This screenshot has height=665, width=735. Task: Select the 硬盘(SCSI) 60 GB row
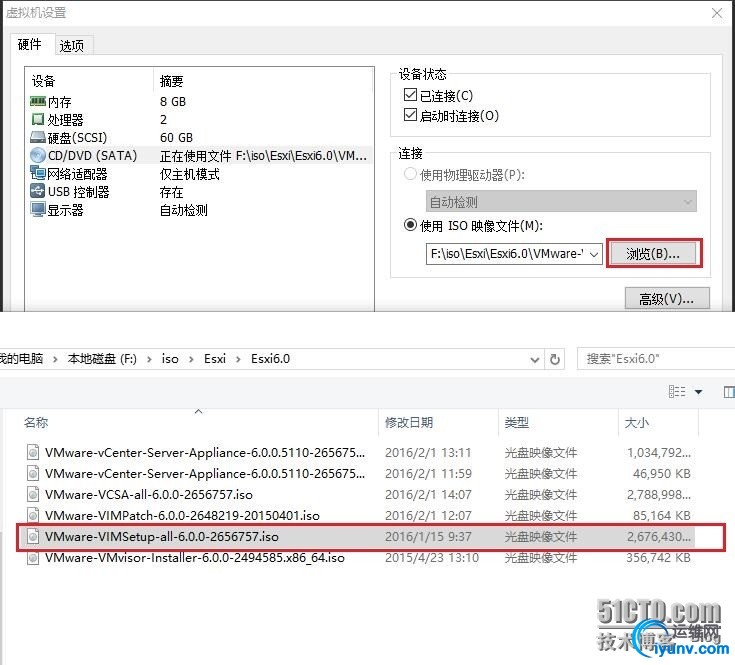click(200, 137)
